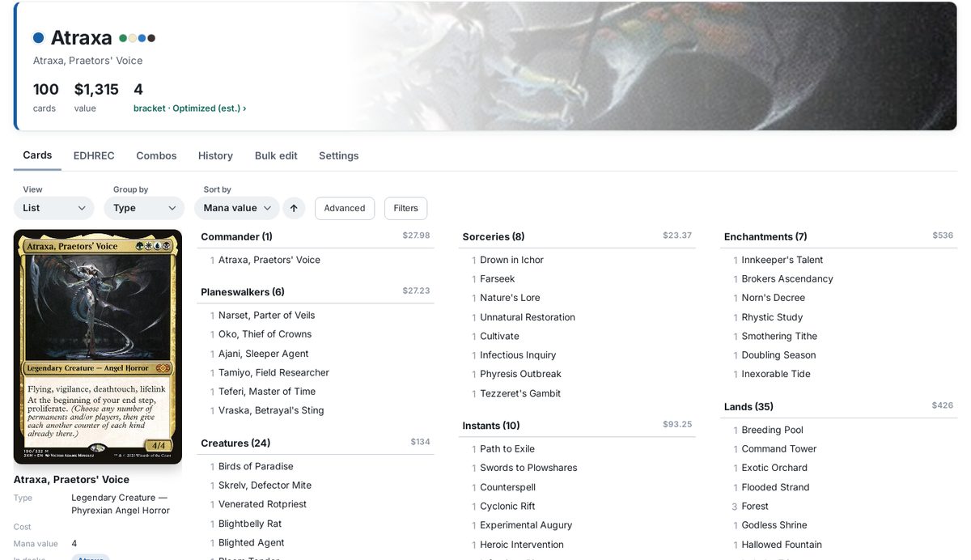Click mana cost symbols on card image

[x=155, y=246]
